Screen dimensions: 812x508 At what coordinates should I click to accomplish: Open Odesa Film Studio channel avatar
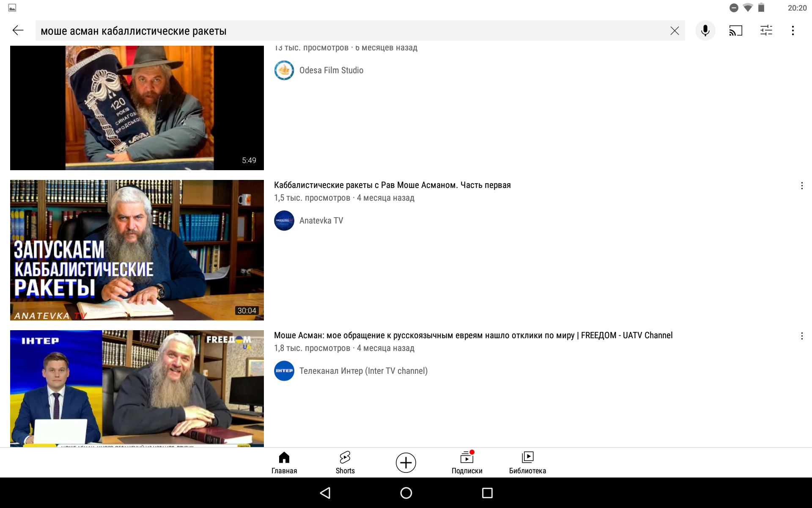(284, 70)
